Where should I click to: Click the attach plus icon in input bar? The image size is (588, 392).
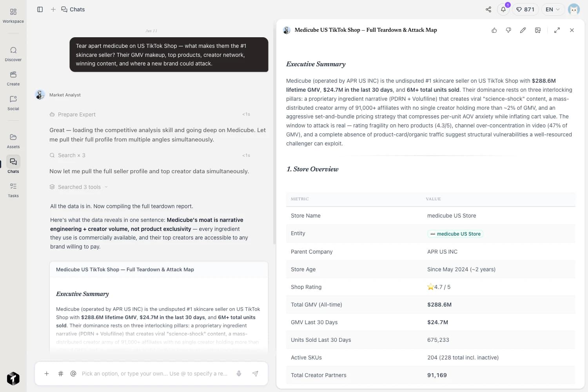click(47, 374)
